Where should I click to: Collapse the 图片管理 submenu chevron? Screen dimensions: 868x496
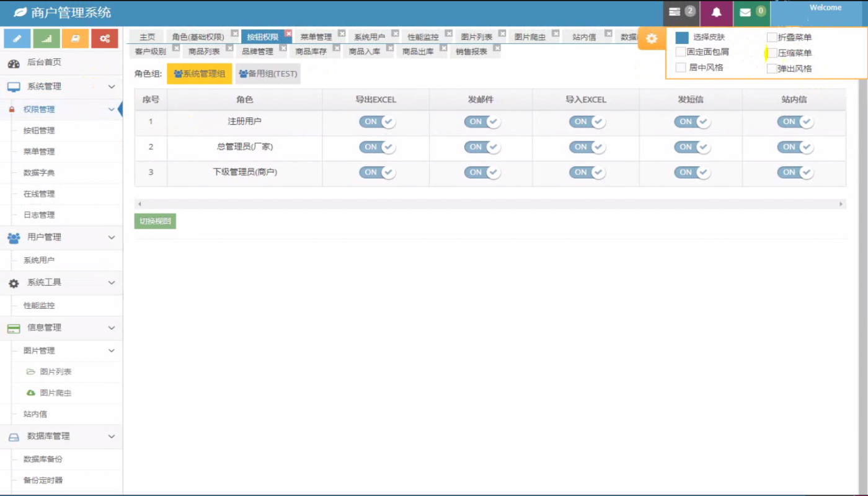[112, 351]
